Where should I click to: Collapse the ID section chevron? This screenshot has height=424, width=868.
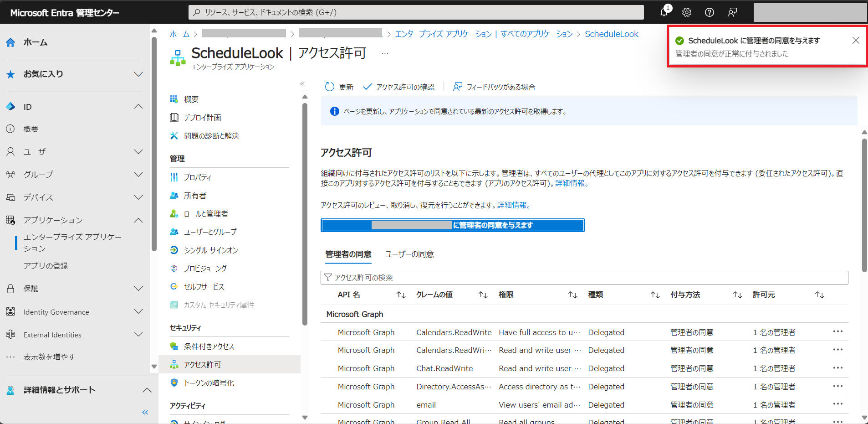[x=138, y=107]
